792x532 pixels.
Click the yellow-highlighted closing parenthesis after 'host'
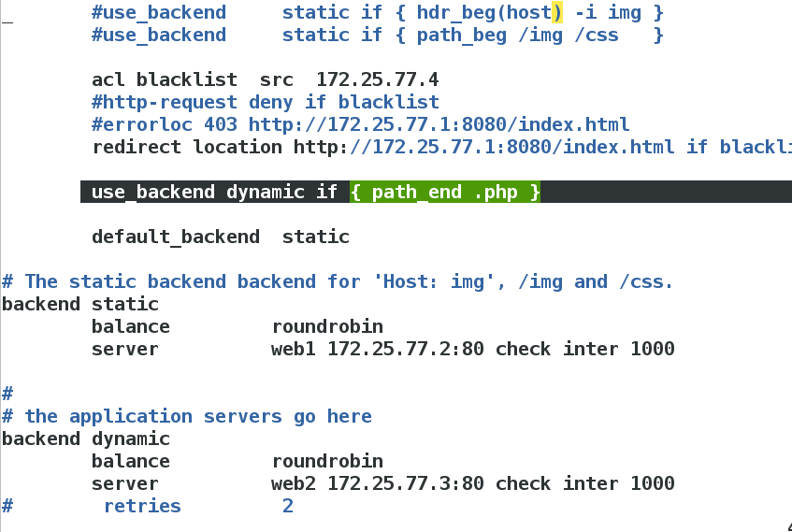pyautogui.click(x=557, y=13)
